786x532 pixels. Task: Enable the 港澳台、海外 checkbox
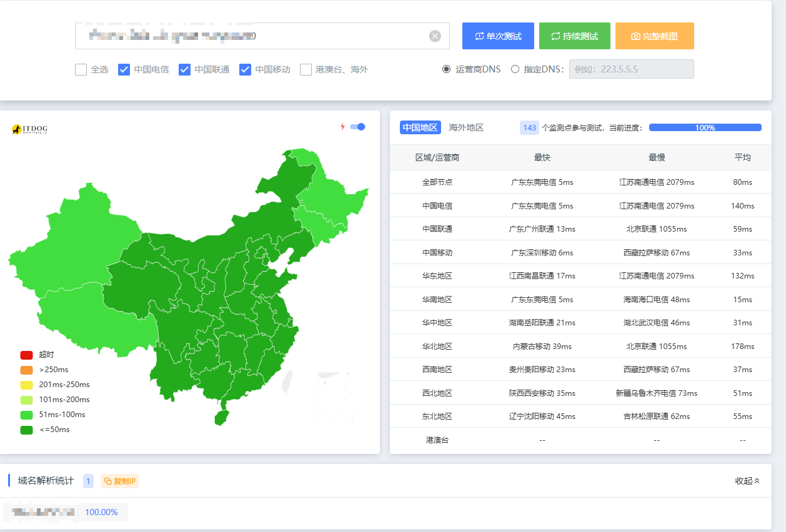coord(306,69)
